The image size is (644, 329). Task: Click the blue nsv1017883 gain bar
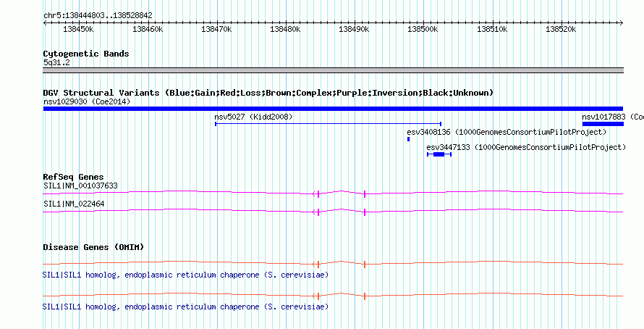click(603, 124)
